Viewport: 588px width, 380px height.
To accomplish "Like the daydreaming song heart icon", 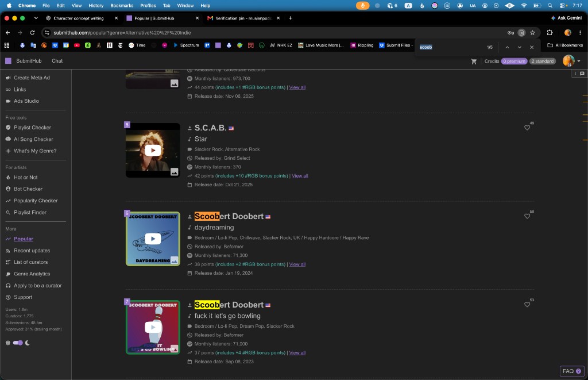I will pos(527,216).
